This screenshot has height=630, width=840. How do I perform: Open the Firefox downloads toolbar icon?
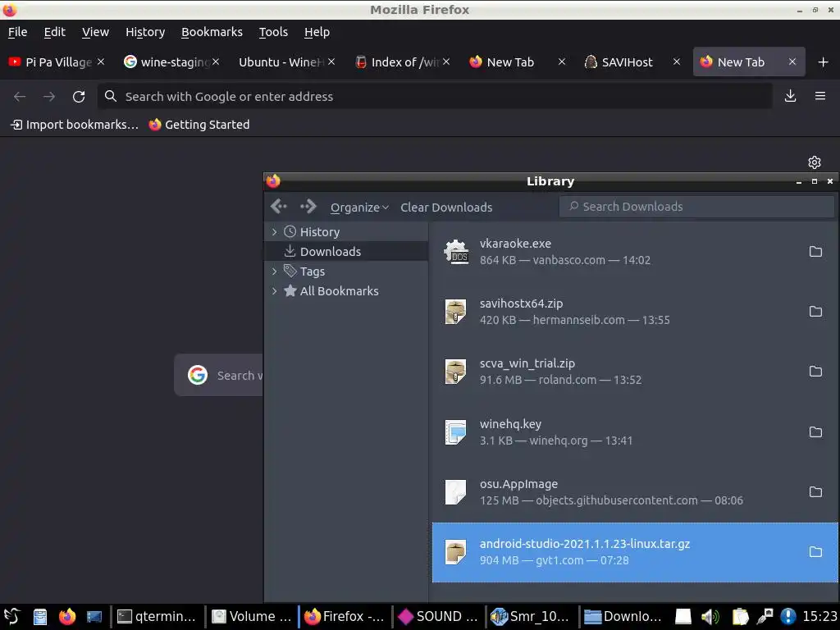(790, 97)
